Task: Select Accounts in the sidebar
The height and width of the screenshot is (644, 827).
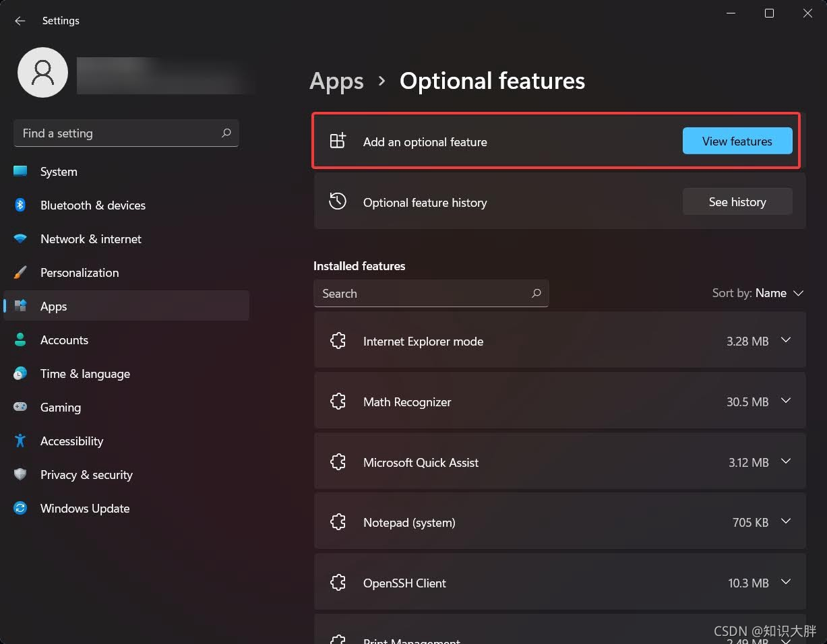Action: point(126,340)
